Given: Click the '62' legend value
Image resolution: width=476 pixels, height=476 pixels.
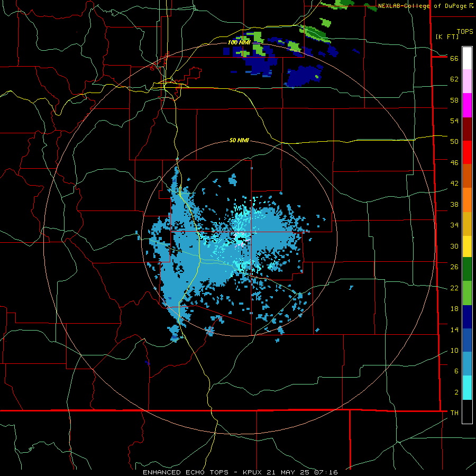Looking at the screenshot, I should tap(454, 79).
